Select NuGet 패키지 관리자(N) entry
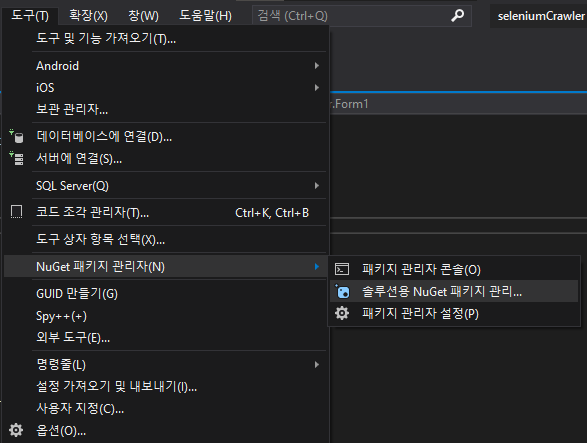 coord(166,266)
